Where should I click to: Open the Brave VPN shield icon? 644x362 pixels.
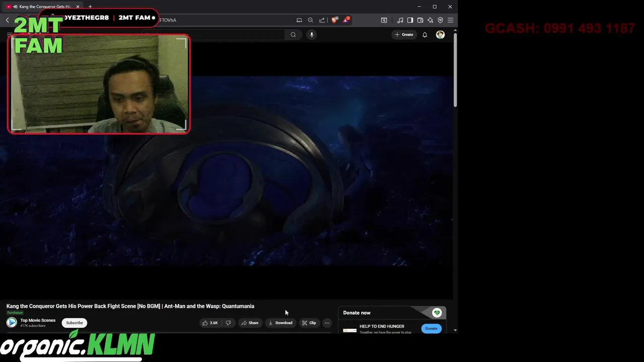point(440,20)
